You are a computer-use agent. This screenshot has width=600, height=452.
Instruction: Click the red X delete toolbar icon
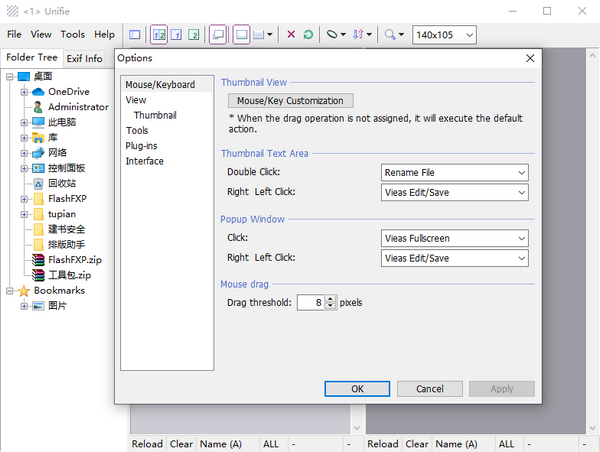click(291, 35)
